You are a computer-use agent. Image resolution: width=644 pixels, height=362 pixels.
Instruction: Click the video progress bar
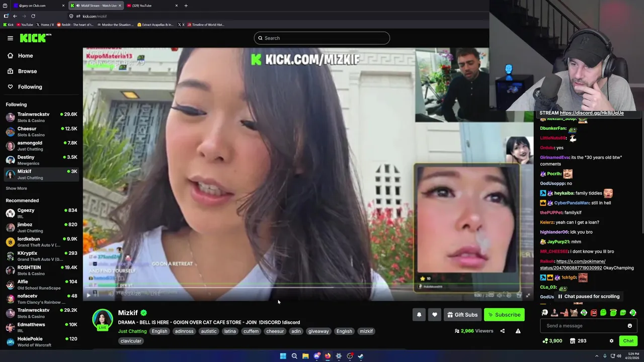click(x=308, y=288)
